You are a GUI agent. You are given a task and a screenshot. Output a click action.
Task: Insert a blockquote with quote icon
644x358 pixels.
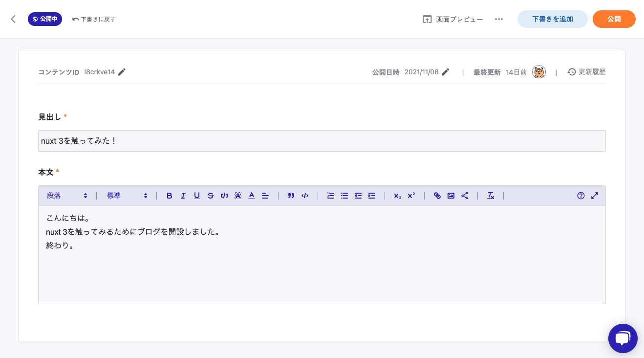coord(291,196)
